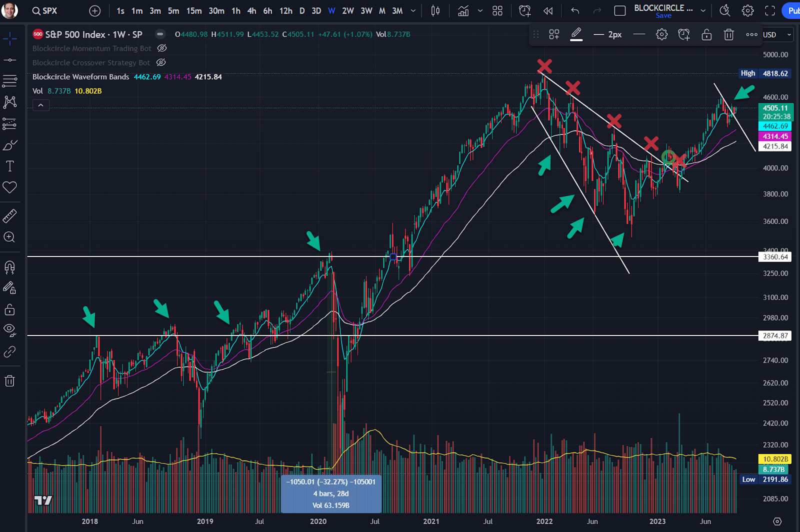The height and width of the screenshot is (532, 800).
Task: Expand the additional timeframes dropdown
Action: tap(413, 10)
